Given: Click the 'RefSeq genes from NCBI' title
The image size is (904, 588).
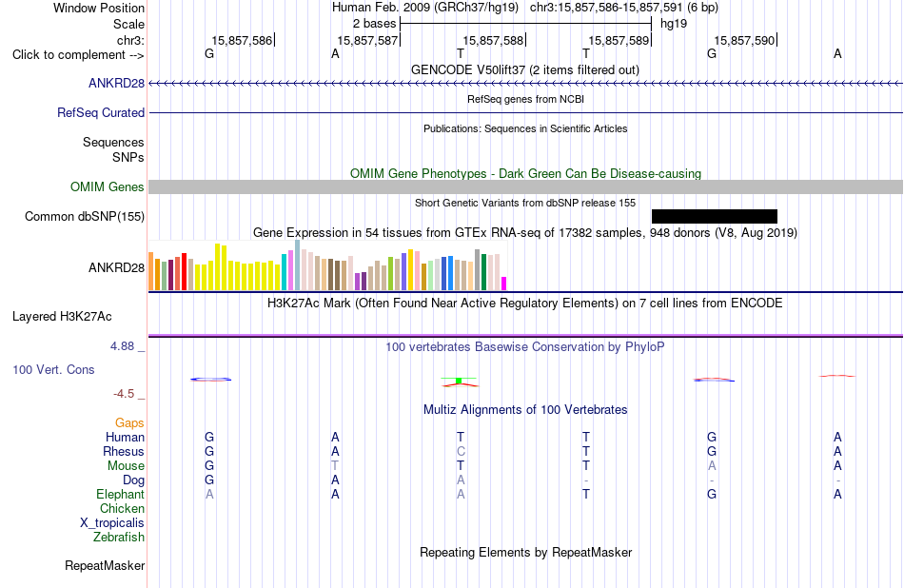Looking at the screenshot, I should coord(525,99).
